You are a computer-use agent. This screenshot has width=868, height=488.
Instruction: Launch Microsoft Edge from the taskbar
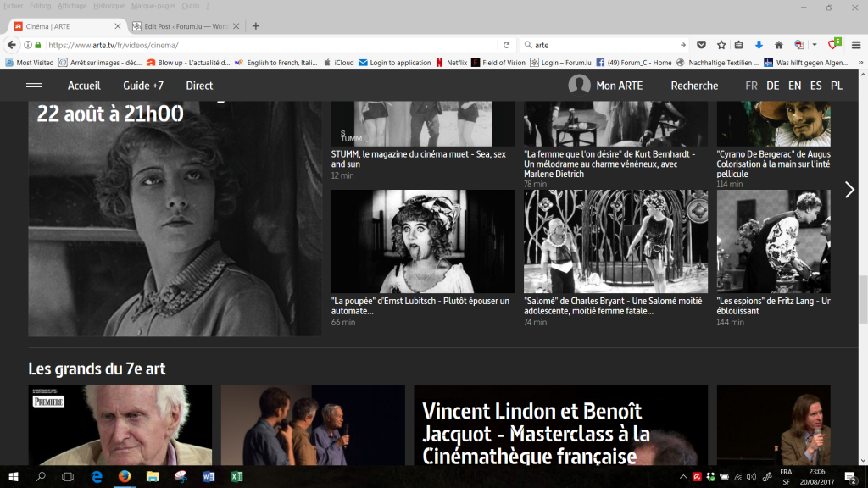(x=97, y=476)
